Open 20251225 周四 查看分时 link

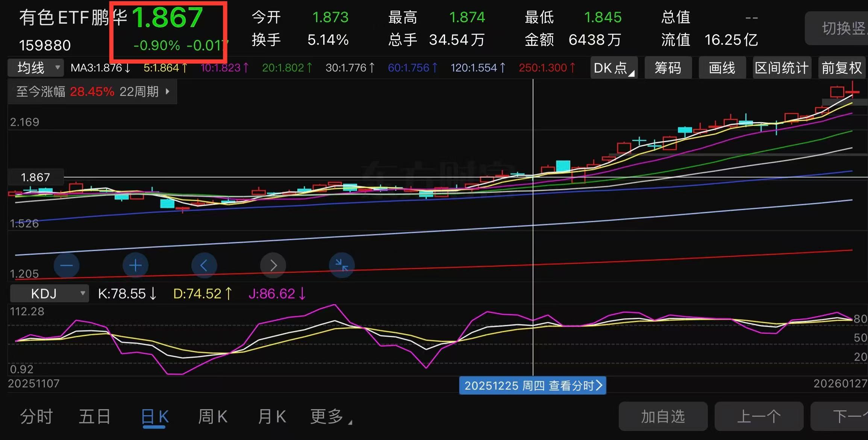pyautogui.click(x=532, y=385)
